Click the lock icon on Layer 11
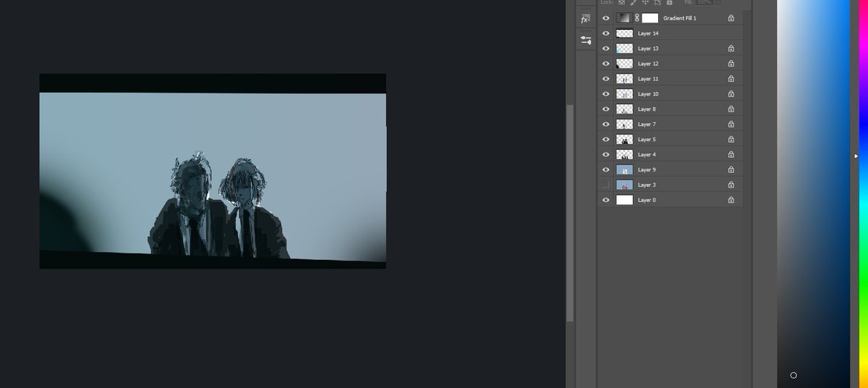This screenshot has width=868, height=388. pos(731,79)
